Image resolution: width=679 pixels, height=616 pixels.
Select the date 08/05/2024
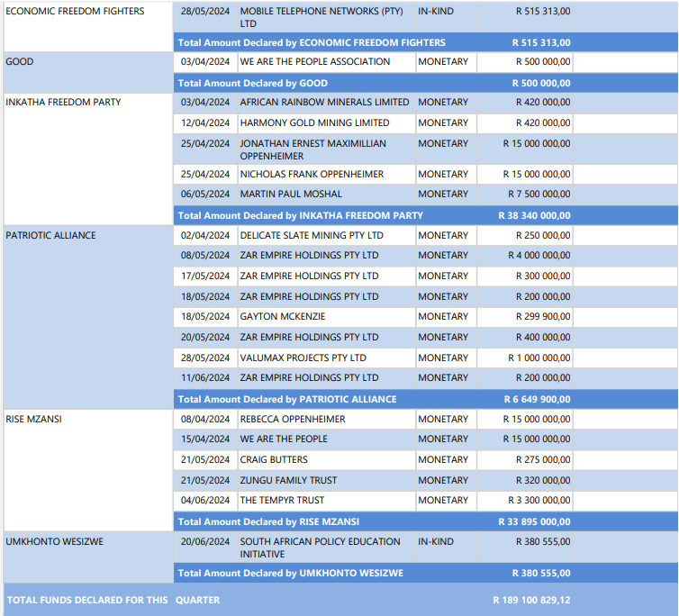click(x=204, y=256)
